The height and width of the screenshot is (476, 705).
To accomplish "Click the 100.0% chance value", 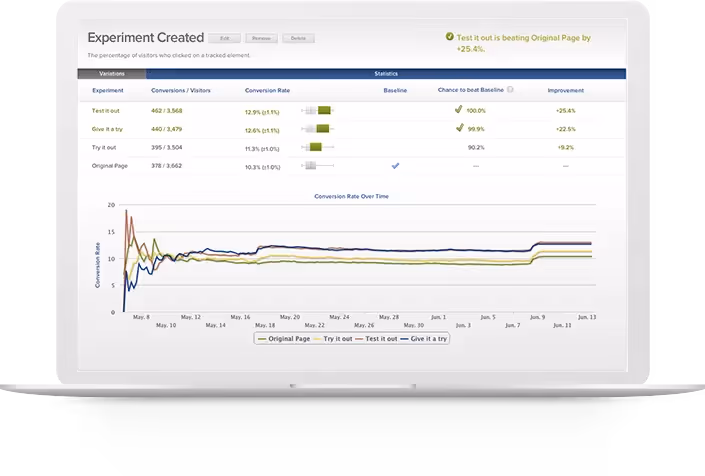I will point(476,111).
